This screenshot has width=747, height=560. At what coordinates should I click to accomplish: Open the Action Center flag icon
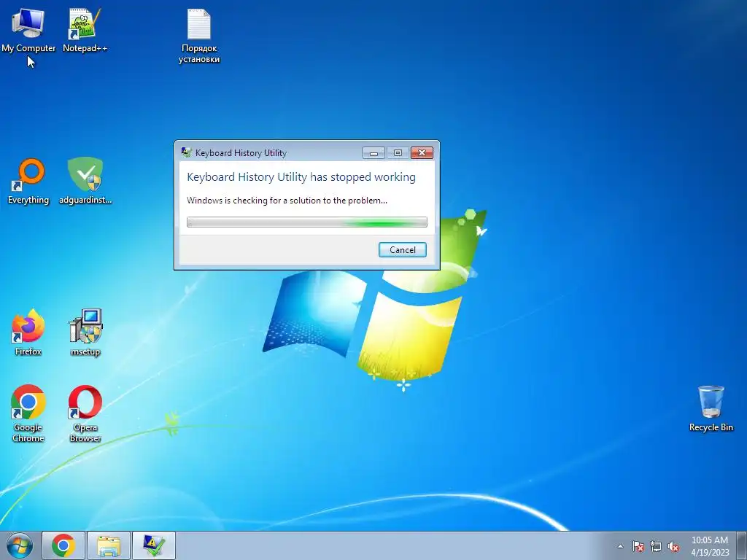[638, 546]
